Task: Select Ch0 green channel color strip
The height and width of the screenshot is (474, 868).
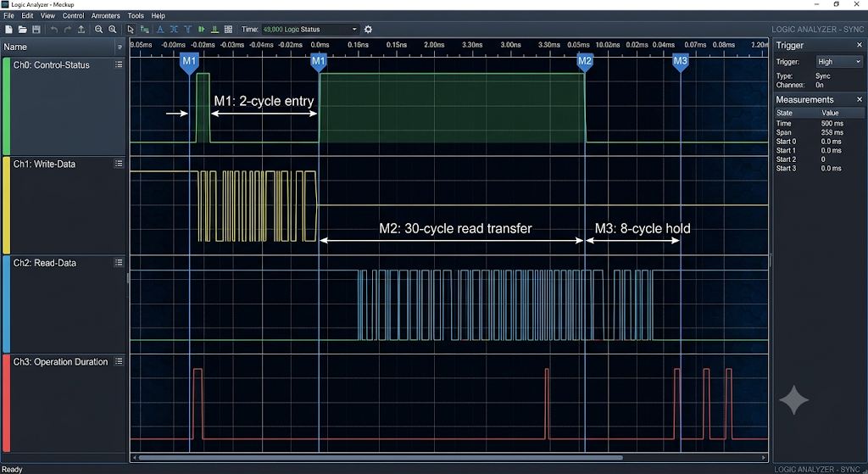Action: click(x=6, y=106)
